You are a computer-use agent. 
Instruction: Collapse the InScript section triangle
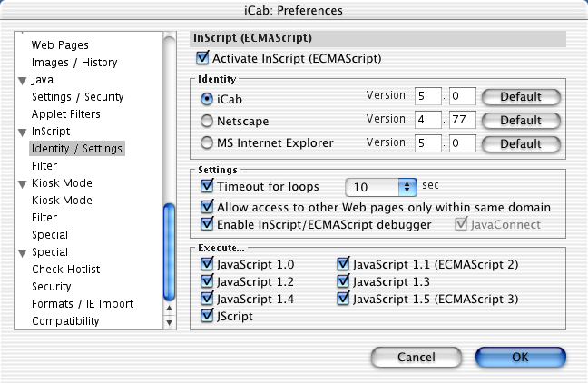click(x=23, y=133)
